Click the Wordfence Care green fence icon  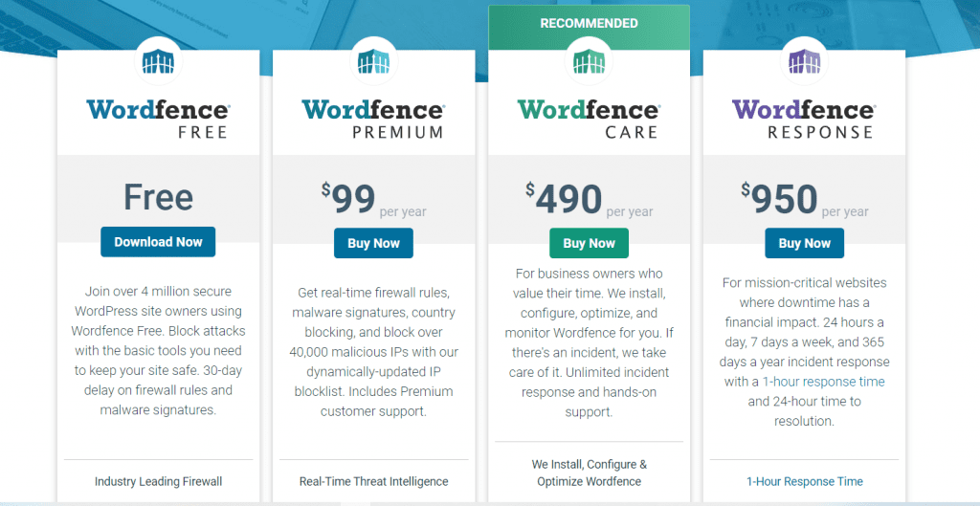tap(589, 63)
